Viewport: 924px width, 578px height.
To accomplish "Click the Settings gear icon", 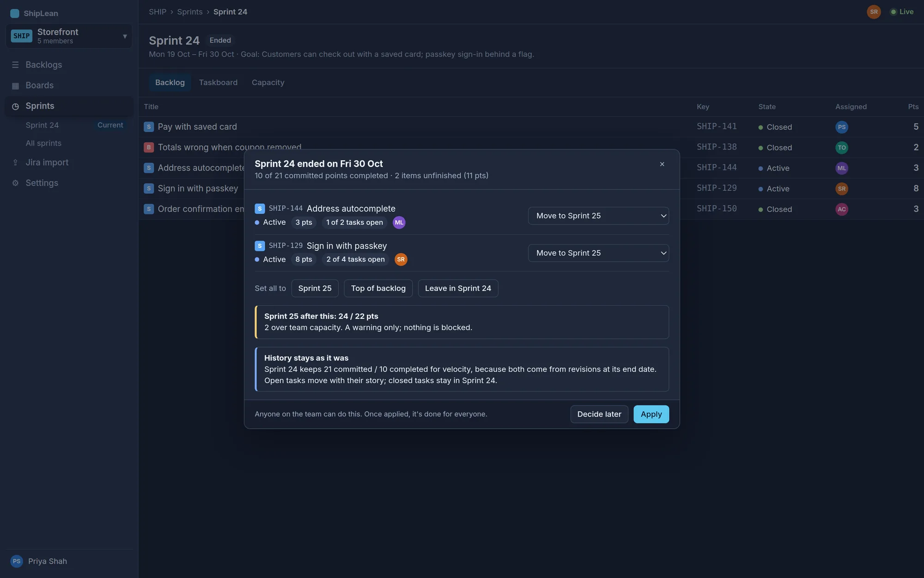I will tap(15, 183).
